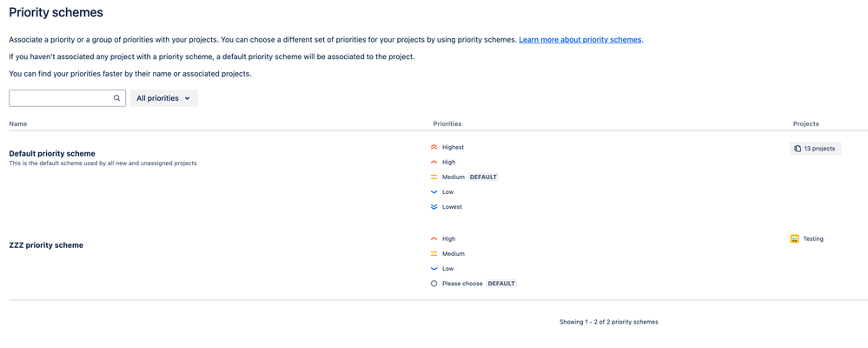This screenshot has width=868, height=348.
Task: Click the Priorities column header
Action: (447, 124)
